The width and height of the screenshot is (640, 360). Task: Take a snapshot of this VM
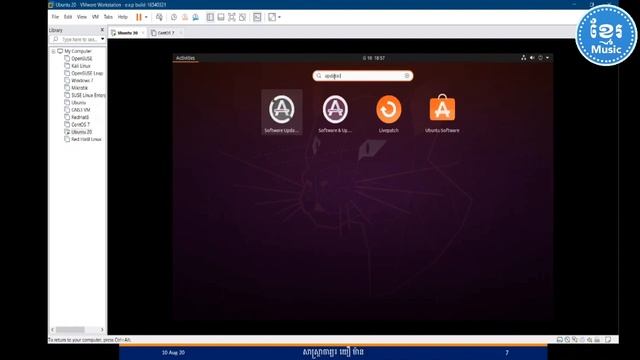174,17
